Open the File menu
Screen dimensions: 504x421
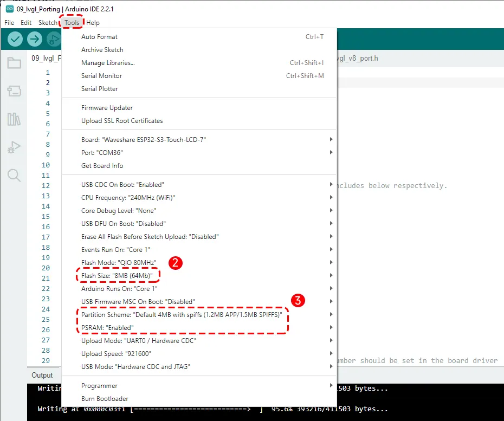click(9, 23)
